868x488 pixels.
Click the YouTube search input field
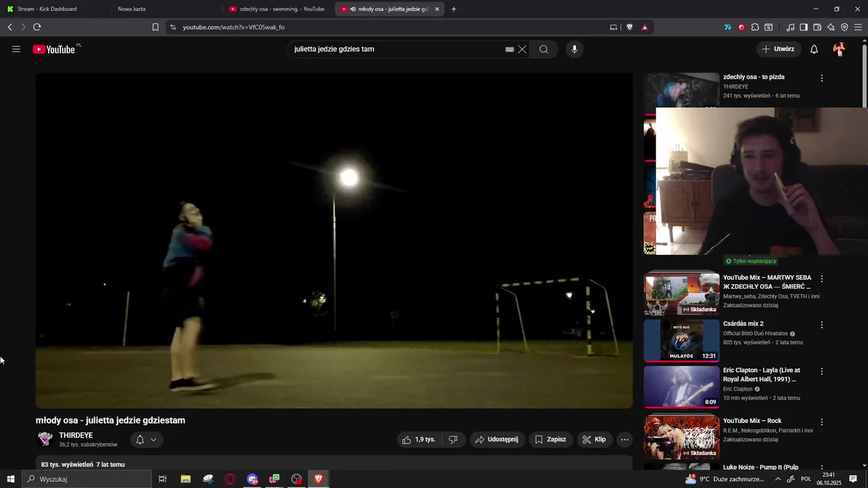(x=397, y=49)
